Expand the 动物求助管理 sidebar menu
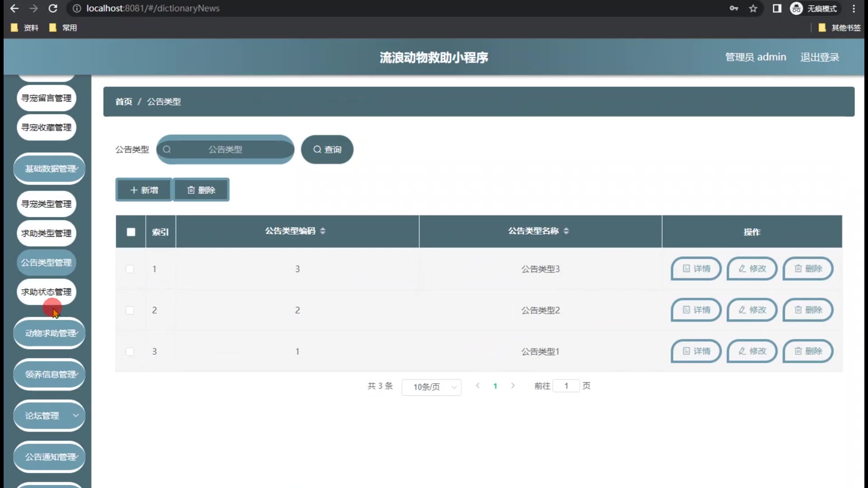Screen dimensions: 868x488 tap(50, 333)
